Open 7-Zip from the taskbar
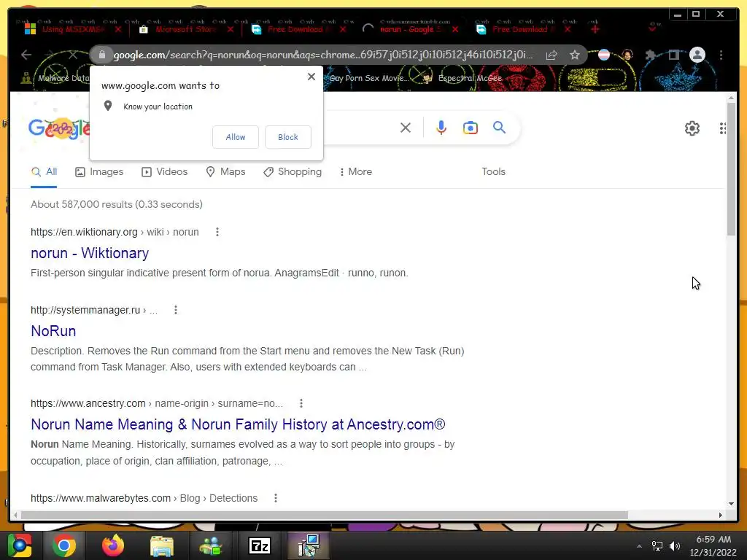Screen dimensions: 747x560 260,545
